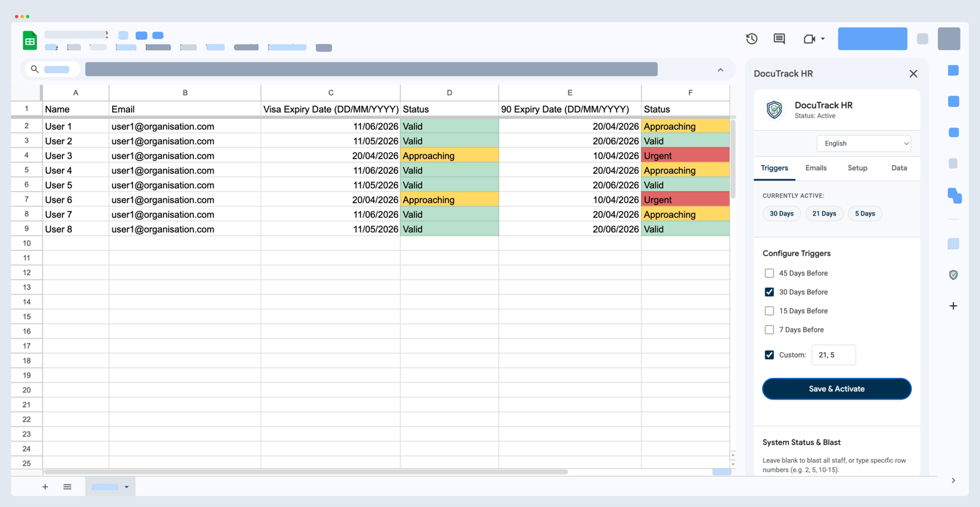Uncheck the 30 Days Before trigger
Screen dimensions: 980x507
point(769,292)
